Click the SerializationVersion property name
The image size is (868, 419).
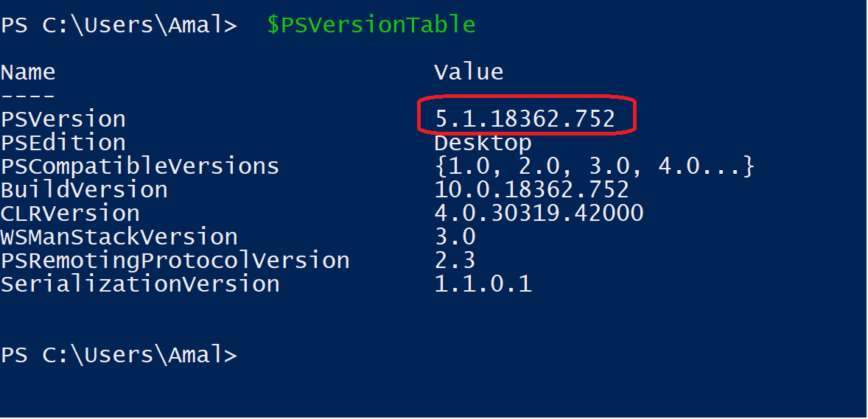coord(140,284)
